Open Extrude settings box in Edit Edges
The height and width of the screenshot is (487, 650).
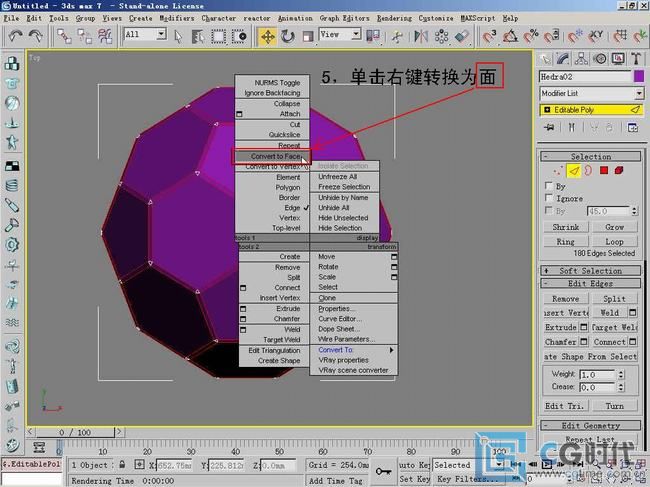[x=584, y=327]
